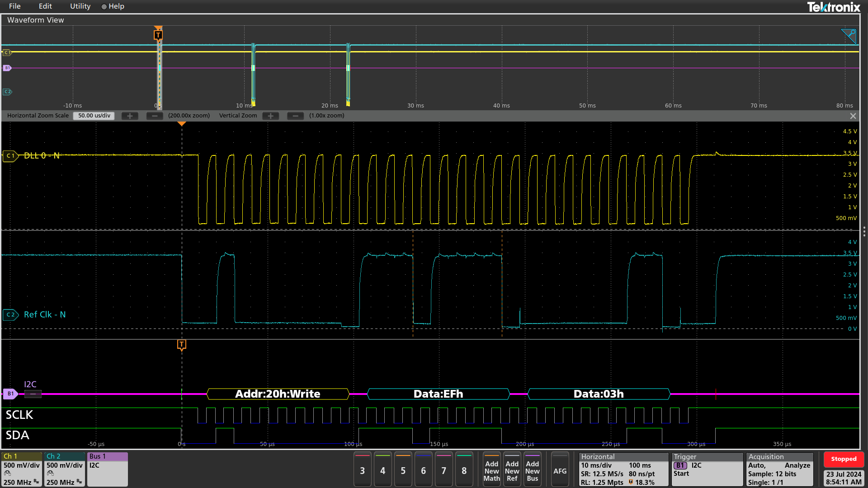Screen dimensions: 868x488
Task: Click the Stopped run/stop button
Action: tap(844, 459)
